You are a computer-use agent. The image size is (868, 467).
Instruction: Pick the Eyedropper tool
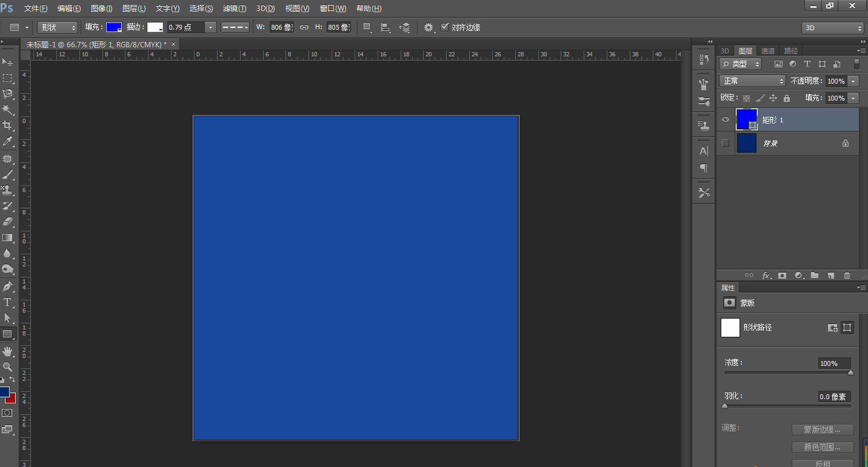pyautogui.click(x=8, y=141)
